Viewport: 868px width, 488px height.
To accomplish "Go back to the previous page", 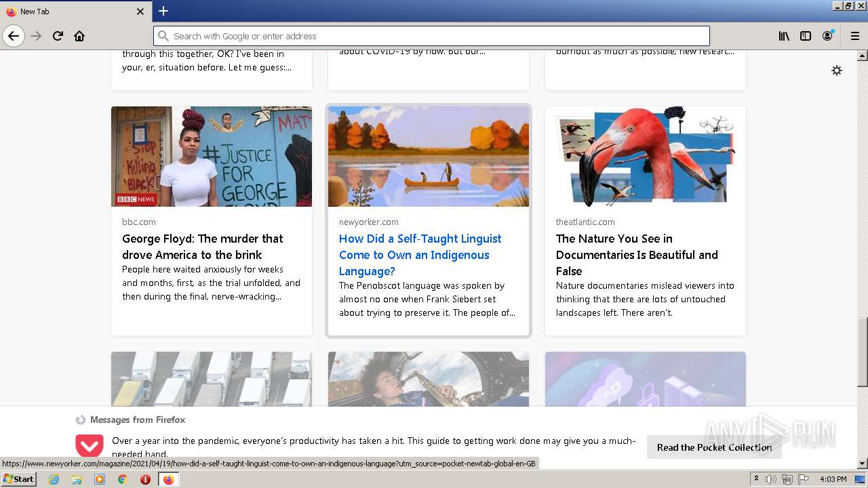I will coord(14,36).
